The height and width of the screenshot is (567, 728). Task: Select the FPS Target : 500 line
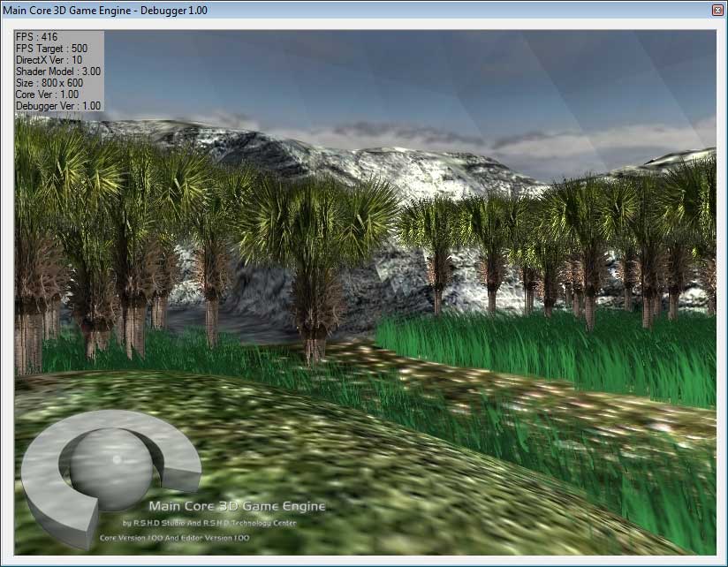click(51, 49)
